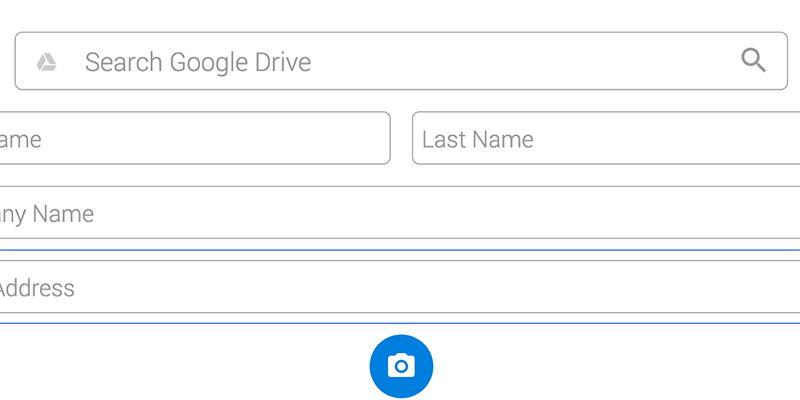Open the camera to capture a photo
Screen dimensions: 800x400
click(x=401, y=366)
